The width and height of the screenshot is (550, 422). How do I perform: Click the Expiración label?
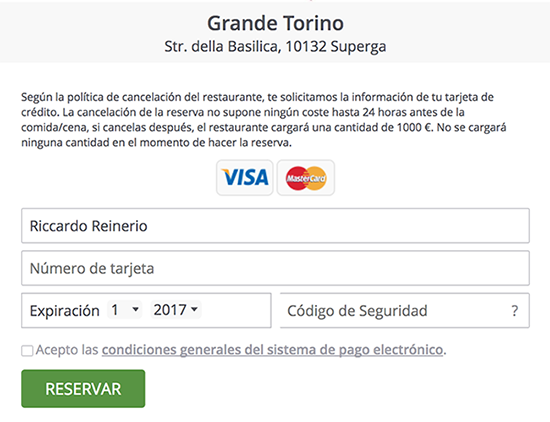[65, 311]
